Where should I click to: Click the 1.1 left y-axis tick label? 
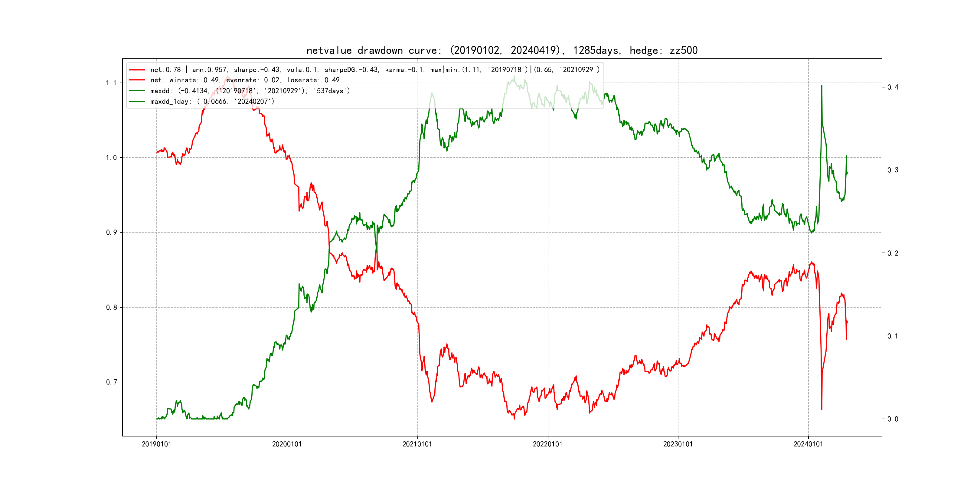coord(111,83)
